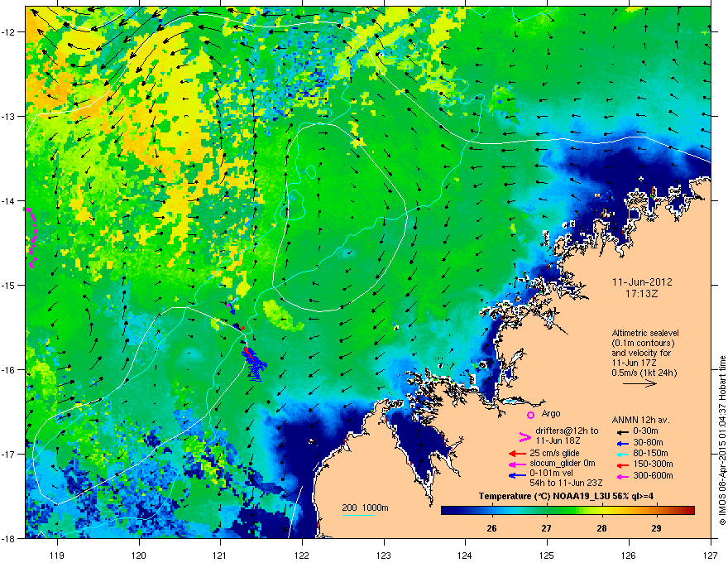Image resolution: width=728 pixels, height=563 pixels.
Task: Click the time label 17:13Z
Action: coord(642,294)
